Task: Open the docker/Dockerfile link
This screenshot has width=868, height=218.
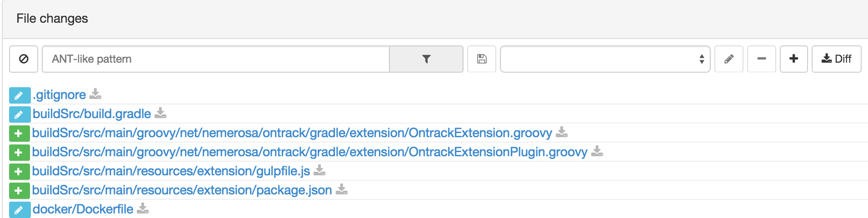Action: click(x=83, y=209)
